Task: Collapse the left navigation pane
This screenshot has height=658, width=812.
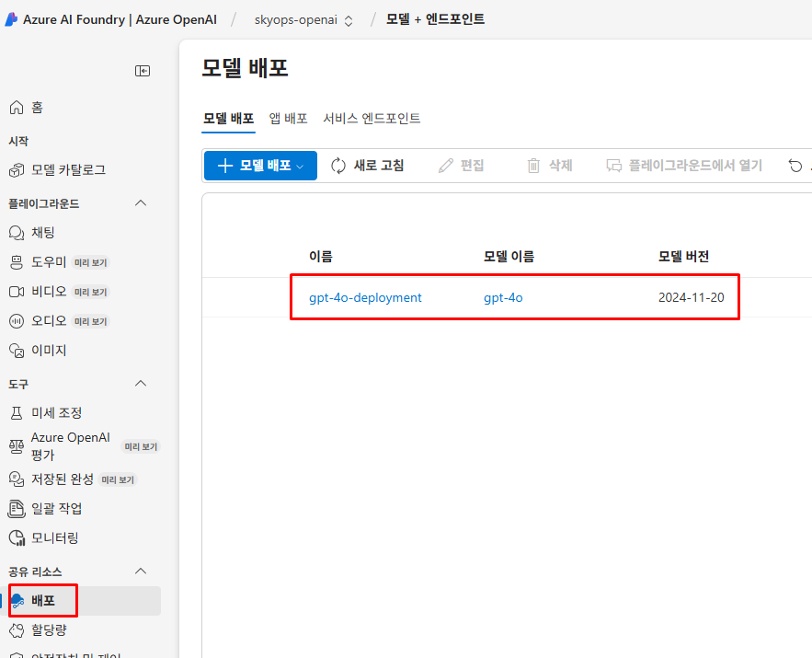Action: click(143, 70)
